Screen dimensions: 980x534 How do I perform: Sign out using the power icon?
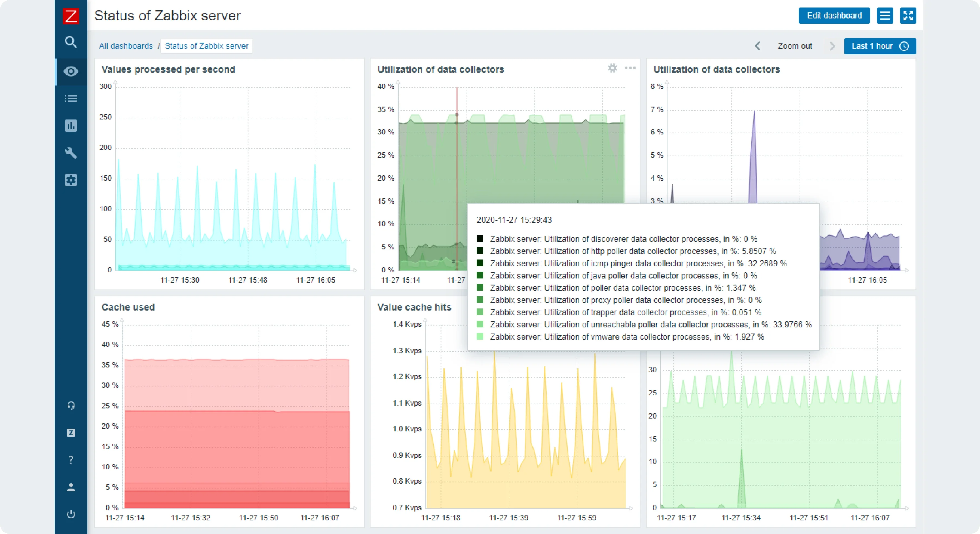coord(71,514)
